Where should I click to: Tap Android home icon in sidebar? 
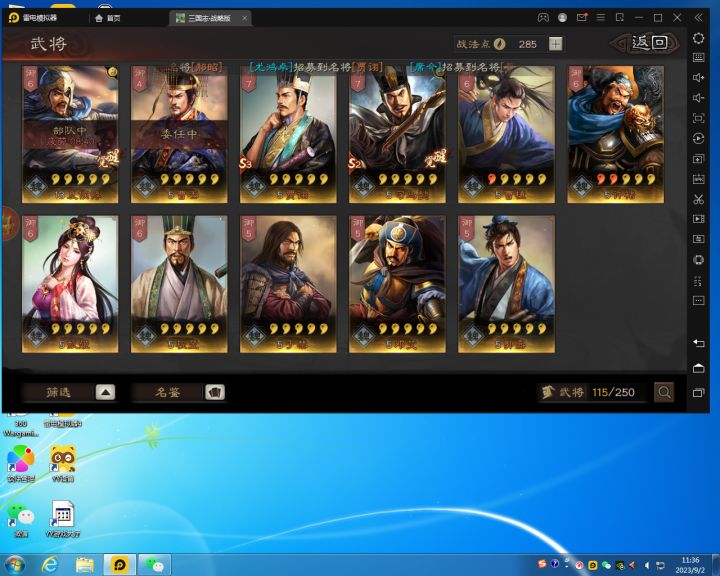pyautogui.click(x=698, y=368)
